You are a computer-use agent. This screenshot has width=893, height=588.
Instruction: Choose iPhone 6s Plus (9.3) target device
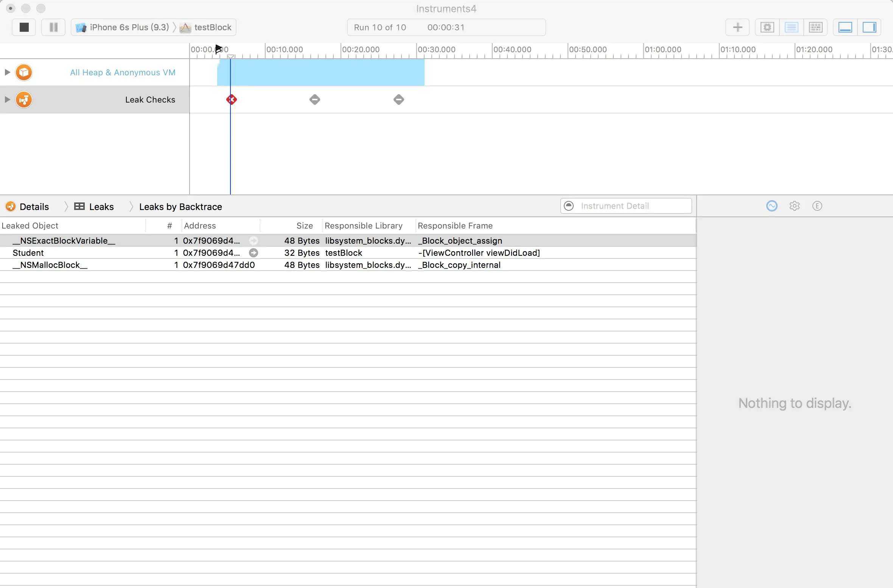pyautogui.click(x=129, y=27)
